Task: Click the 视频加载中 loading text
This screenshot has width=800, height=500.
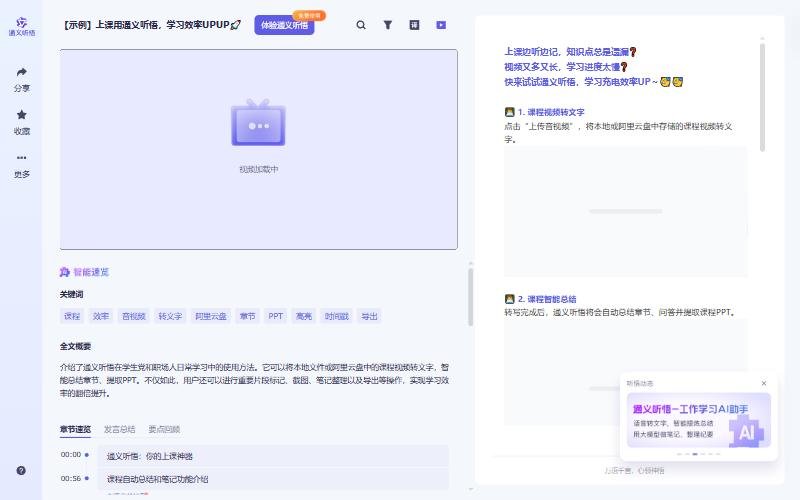Action: pyautogui.click(x=259, y=169)
